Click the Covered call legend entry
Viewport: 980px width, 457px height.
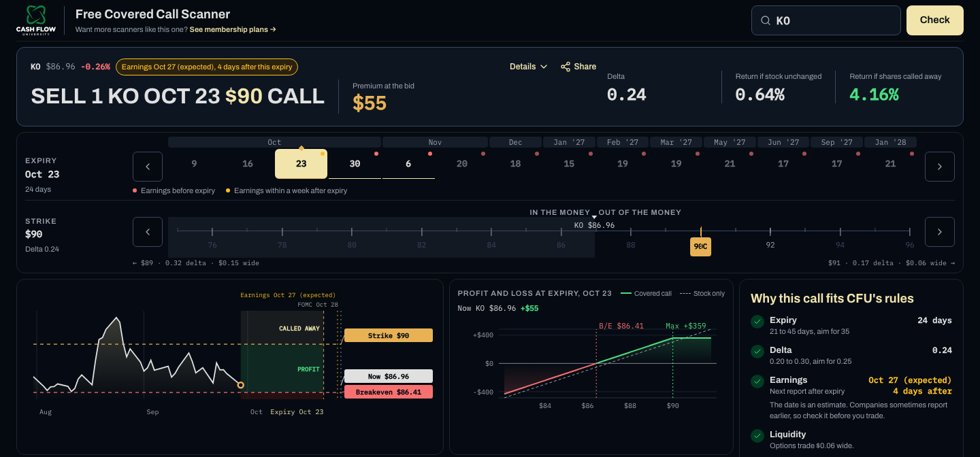[646, 293]
